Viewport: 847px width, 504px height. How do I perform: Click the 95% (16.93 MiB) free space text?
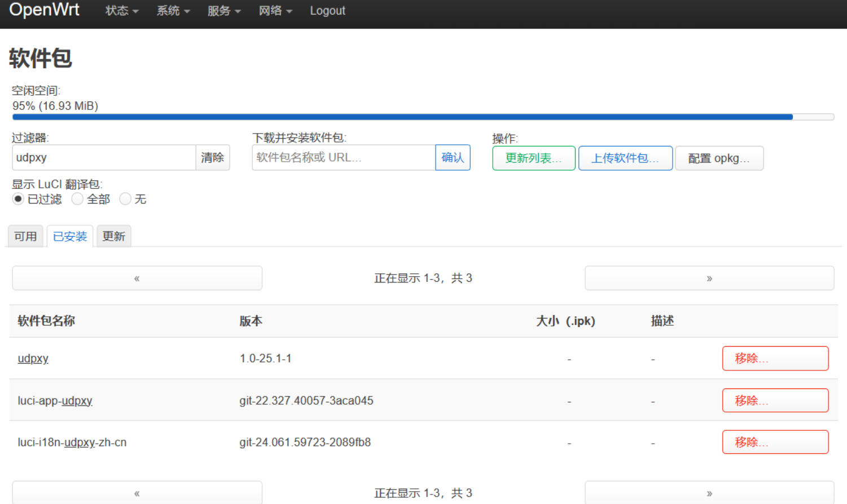click(55, 106)
